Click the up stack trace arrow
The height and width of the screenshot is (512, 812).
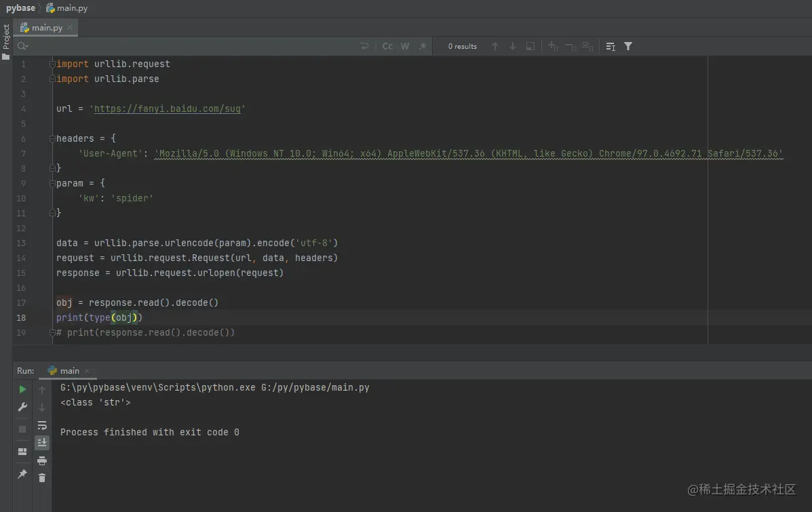click(x=42, y=389)
